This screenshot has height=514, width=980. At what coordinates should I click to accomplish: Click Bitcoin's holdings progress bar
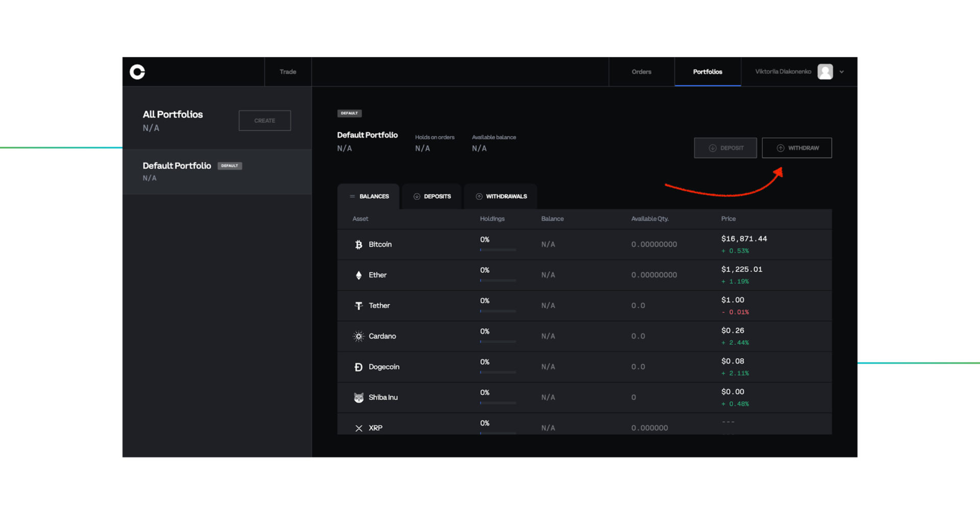pyautogui.click(x=497, y=250)
